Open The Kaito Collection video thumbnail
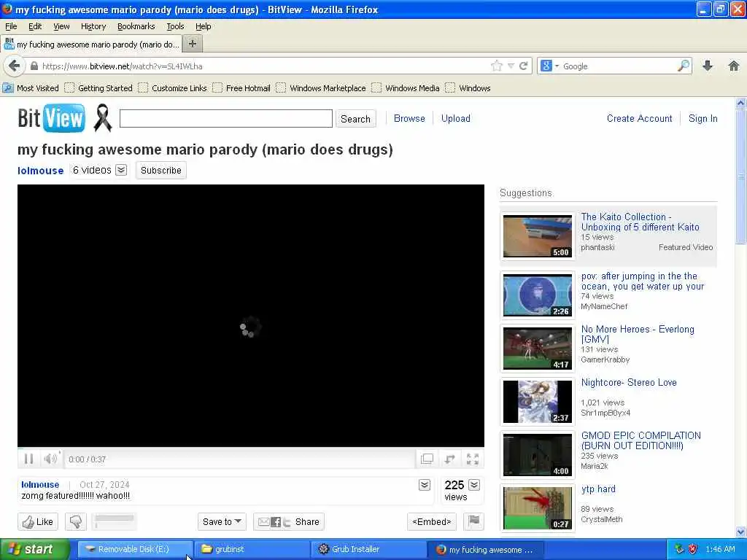This screenshot has height=560, width=747. tap(538, 236)
